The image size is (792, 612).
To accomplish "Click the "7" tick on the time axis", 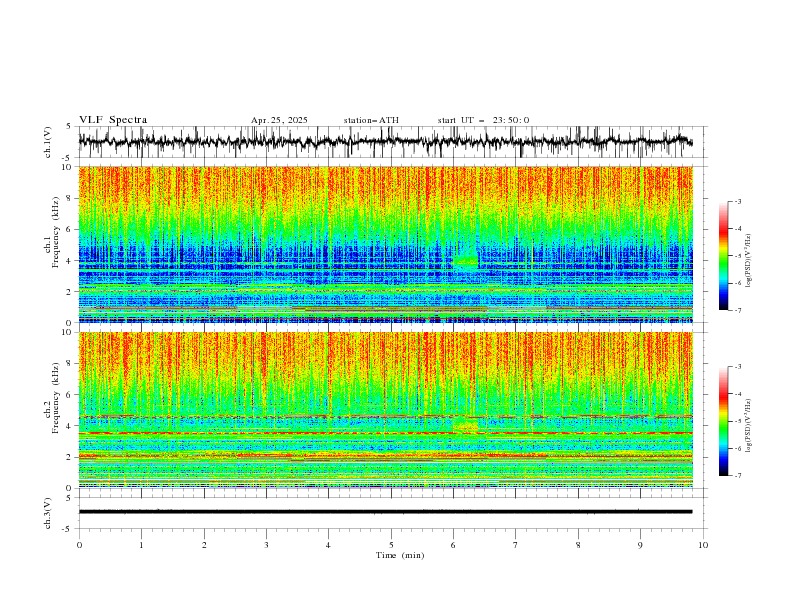I will point(516,545).
